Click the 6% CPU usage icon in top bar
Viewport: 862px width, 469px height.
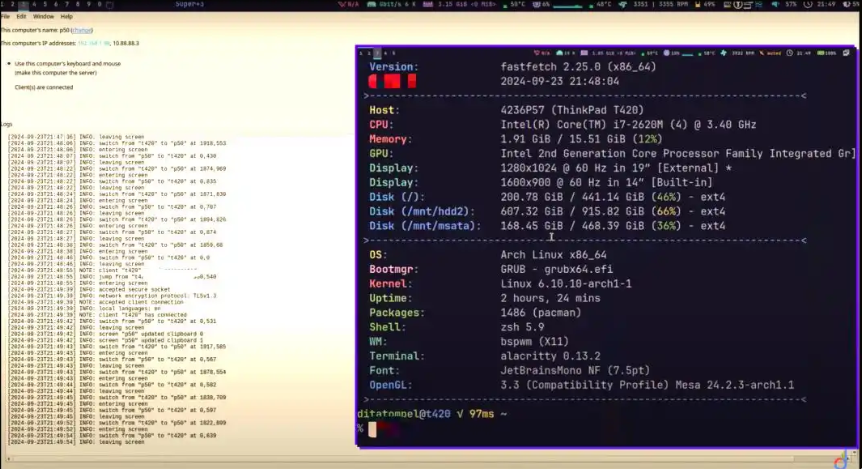(537, 4)
